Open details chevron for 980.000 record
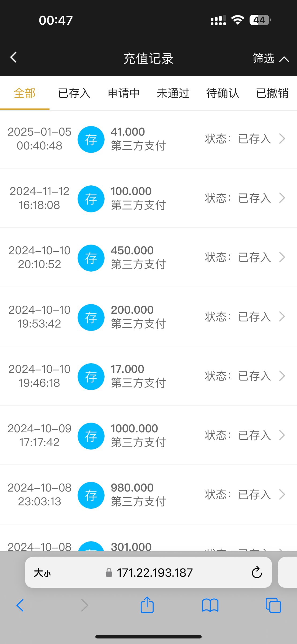 pyautogui.click(x=282, y=495)
